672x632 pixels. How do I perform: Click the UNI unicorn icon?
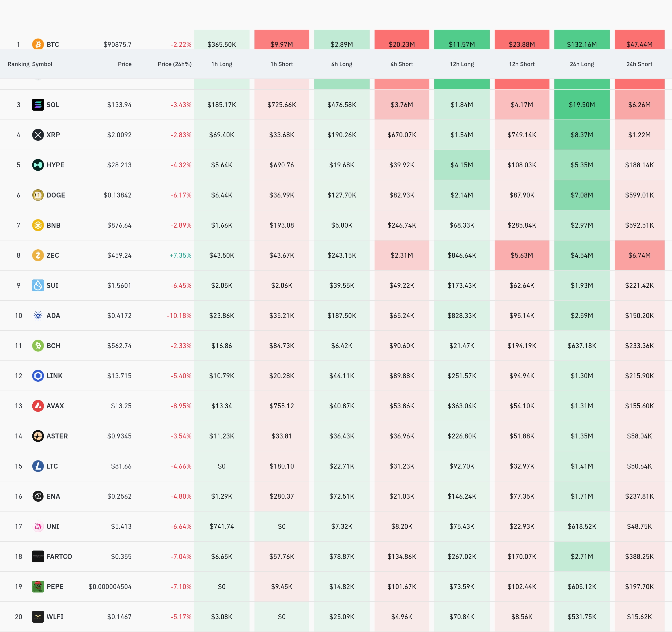(38, 526)
